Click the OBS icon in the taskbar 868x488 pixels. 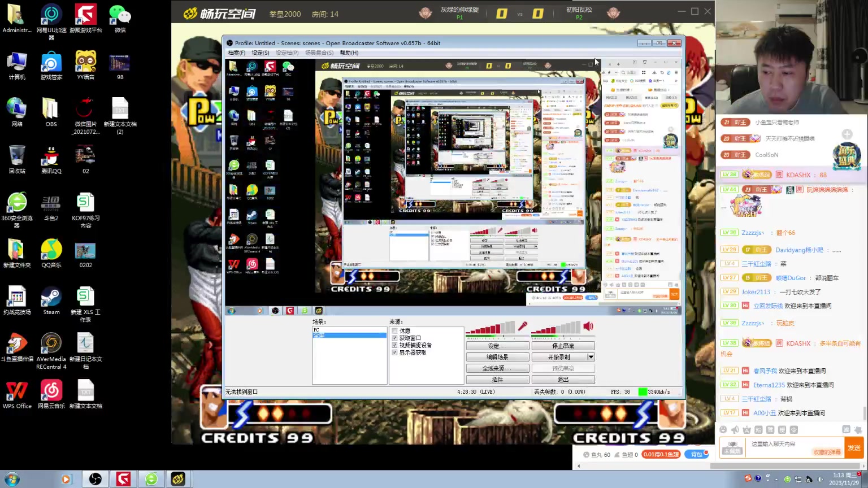(x=96, y=480)
